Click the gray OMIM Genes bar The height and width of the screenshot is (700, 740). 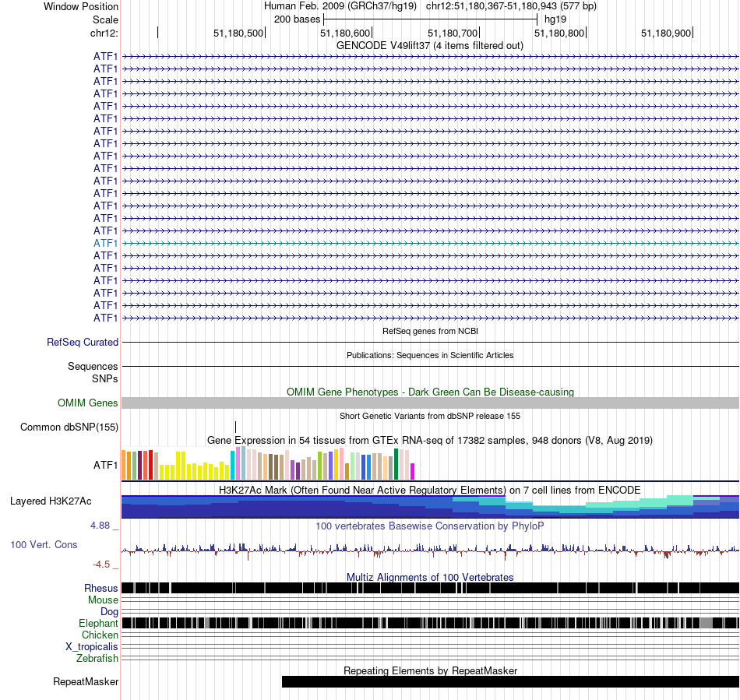pos(430,403)
